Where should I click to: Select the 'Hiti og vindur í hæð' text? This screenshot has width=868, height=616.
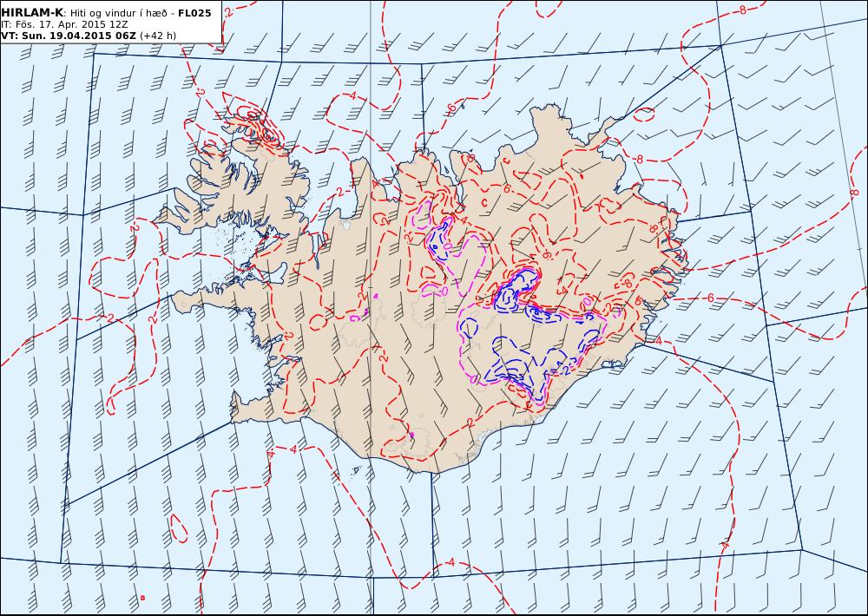tap(118, 14)
